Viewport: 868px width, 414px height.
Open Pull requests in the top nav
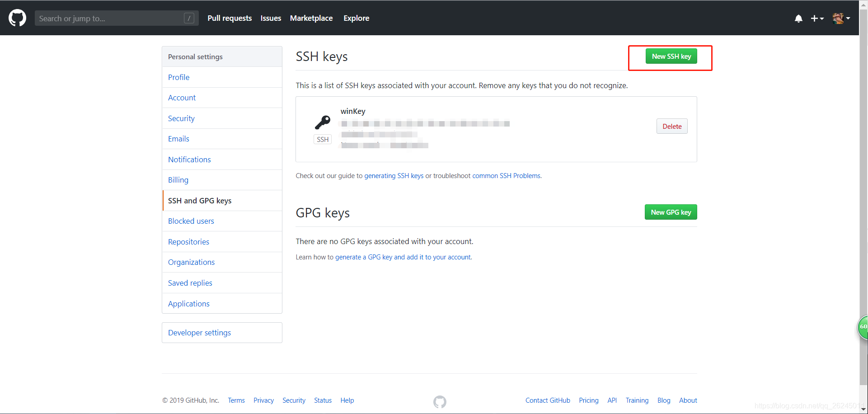[230, 18]
